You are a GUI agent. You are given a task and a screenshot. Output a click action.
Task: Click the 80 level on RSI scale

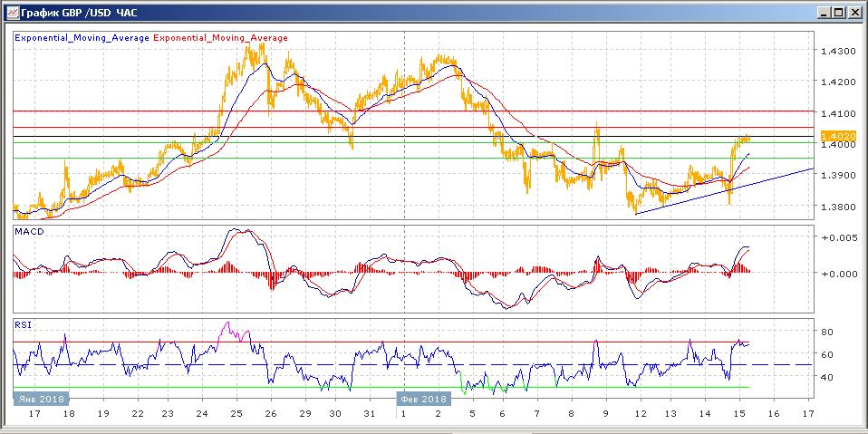tap(827, 332)
